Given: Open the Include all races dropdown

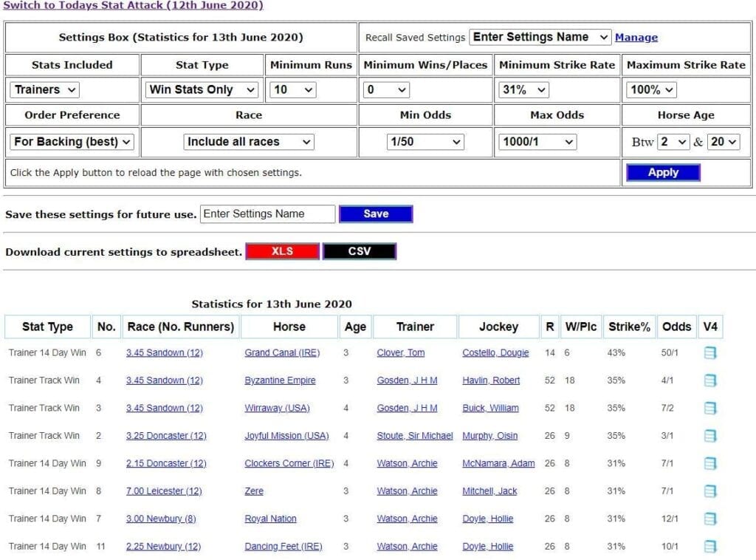Looking at the screenshot, I should tap(249, 142).
